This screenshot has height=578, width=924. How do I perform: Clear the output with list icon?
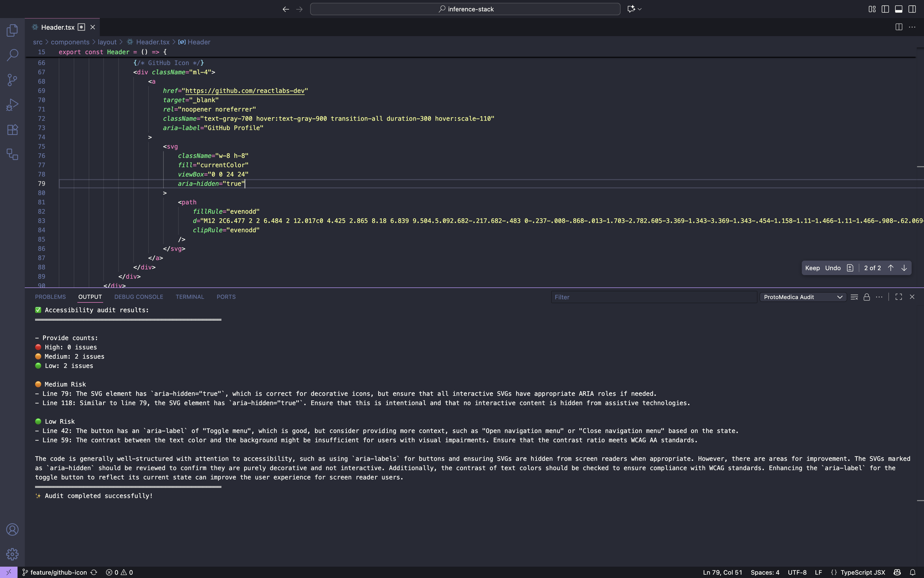(854, 297)
